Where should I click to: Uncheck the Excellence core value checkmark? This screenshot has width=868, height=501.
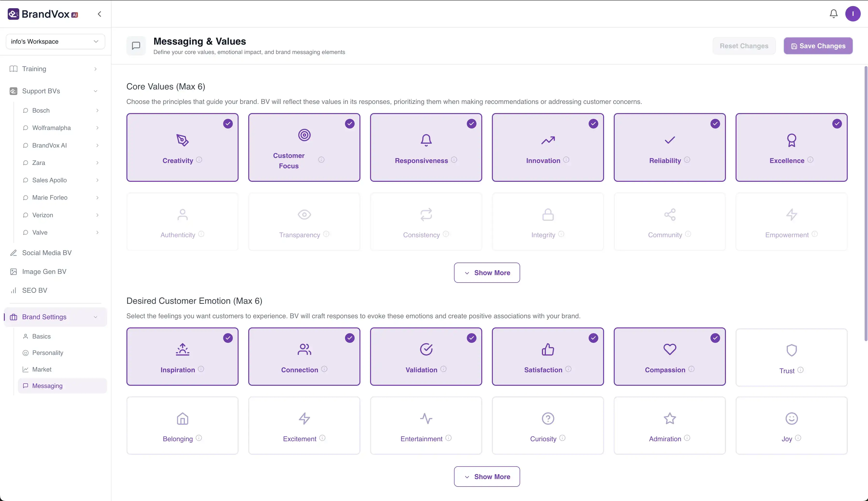[837, 123]
